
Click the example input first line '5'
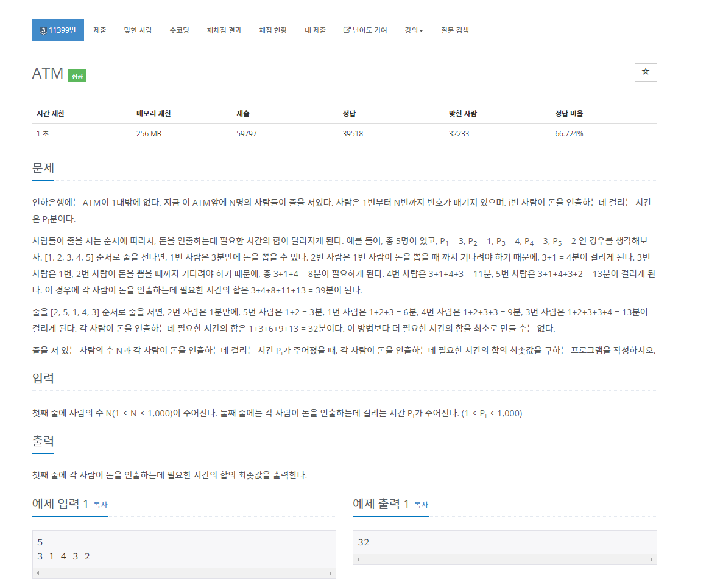40,542
